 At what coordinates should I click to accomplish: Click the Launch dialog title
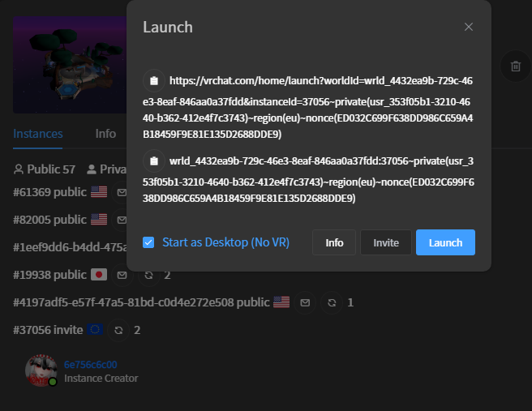[x=168, y=27]
